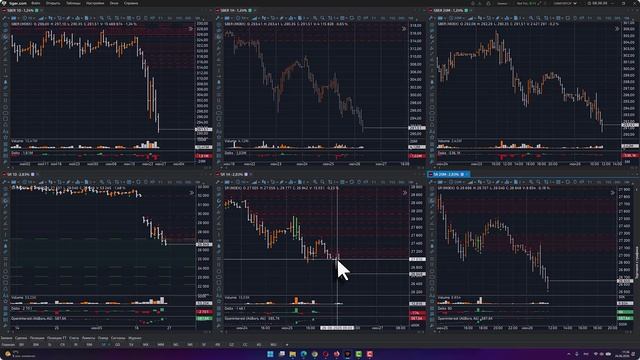Screen dimensions: 640x360
Task: Click the SR 1D OpenInterest indicator label
Action: click(x=38, y=318)
